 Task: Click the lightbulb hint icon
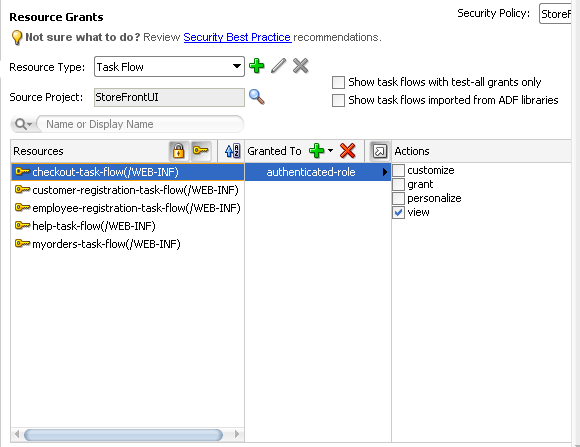tap(17, 37)
